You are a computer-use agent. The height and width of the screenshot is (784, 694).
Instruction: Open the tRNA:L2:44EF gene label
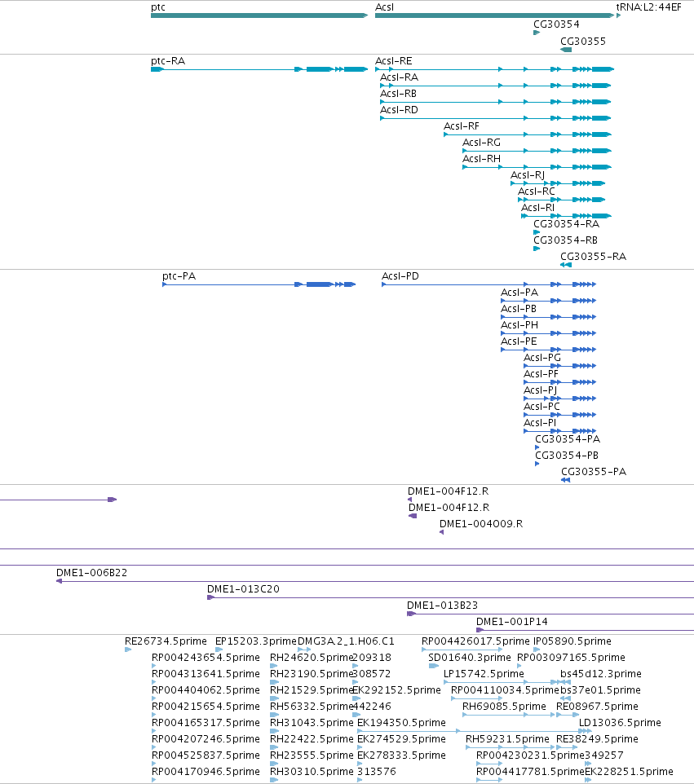tap(648, 7)
